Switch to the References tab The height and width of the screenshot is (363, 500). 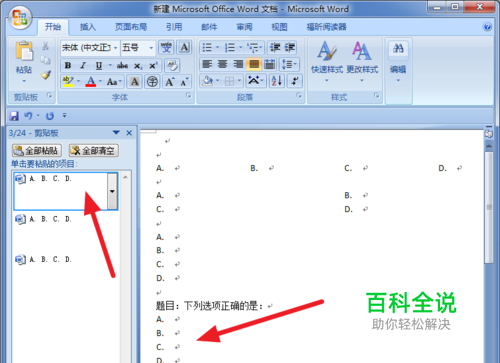[174, 27]
